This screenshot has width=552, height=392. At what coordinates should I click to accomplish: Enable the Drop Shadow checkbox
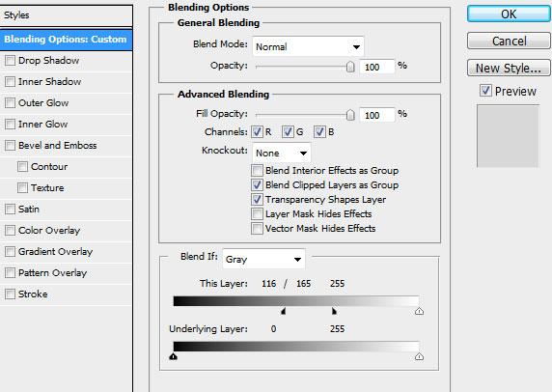(10, 60)
